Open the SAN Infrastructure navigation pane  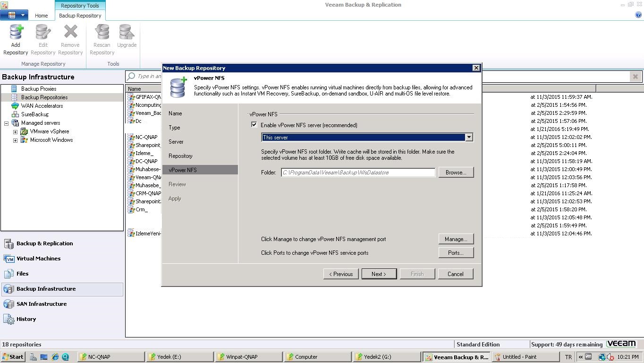(41, 304)
